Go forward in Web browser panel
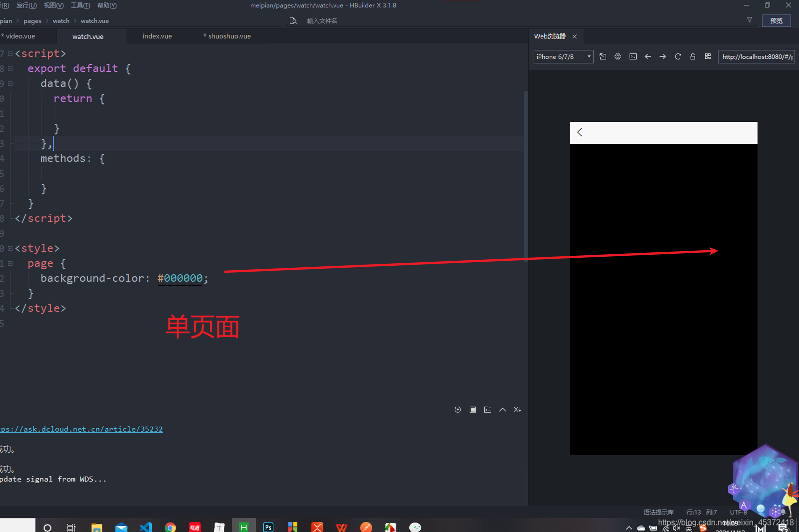 (x=663, y=56)
